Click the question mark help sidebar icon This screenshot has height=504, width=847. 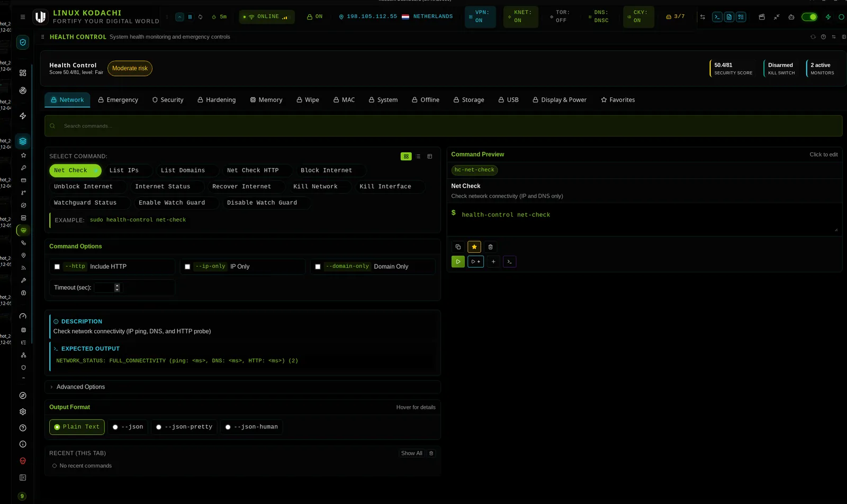(23, 428)
